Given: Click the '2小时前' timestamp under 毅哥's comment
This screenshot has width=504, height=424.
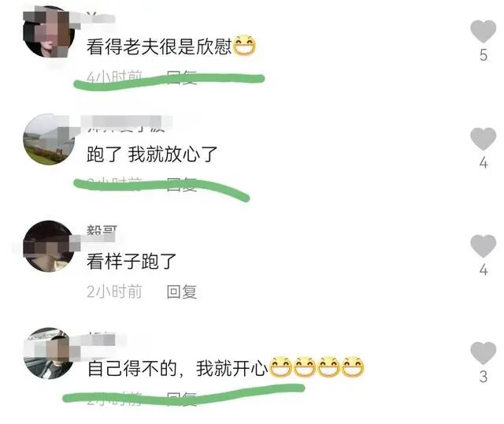Looking at the screenshot, I should click(114, 292).
